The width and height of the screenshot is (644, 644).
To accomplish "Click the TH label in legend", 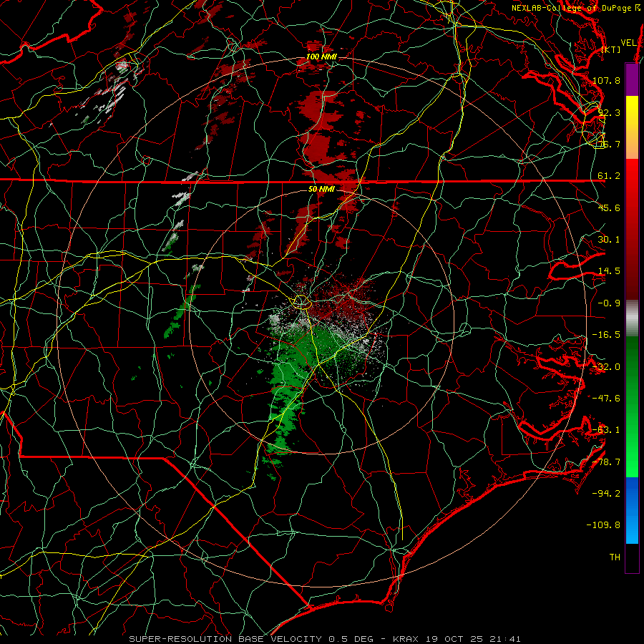I will (x=615, y=557).
